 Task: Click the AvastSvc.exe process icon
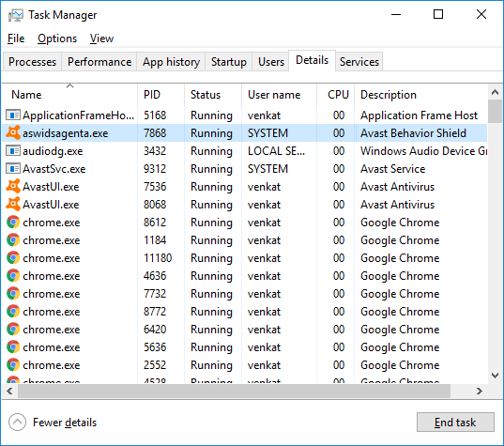(13, 168)
